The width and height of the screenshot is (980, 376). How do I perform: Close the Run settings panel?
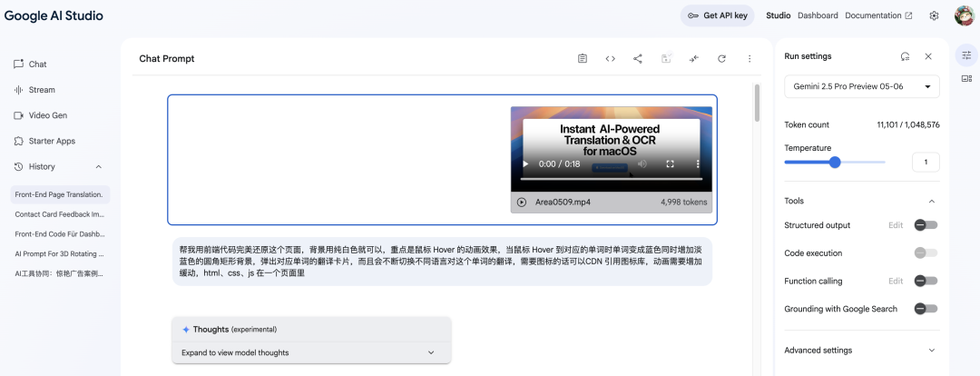click(928, 56)
